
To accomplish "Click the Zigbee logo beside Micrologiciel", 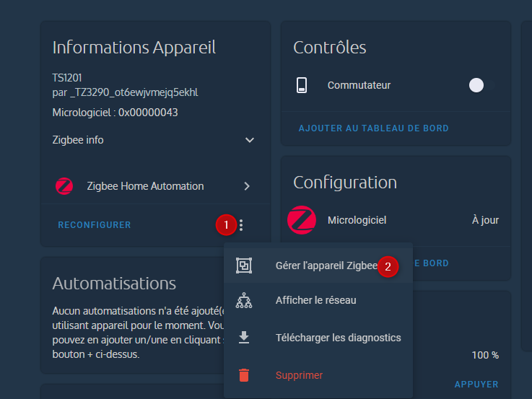I will coord(302,220).
